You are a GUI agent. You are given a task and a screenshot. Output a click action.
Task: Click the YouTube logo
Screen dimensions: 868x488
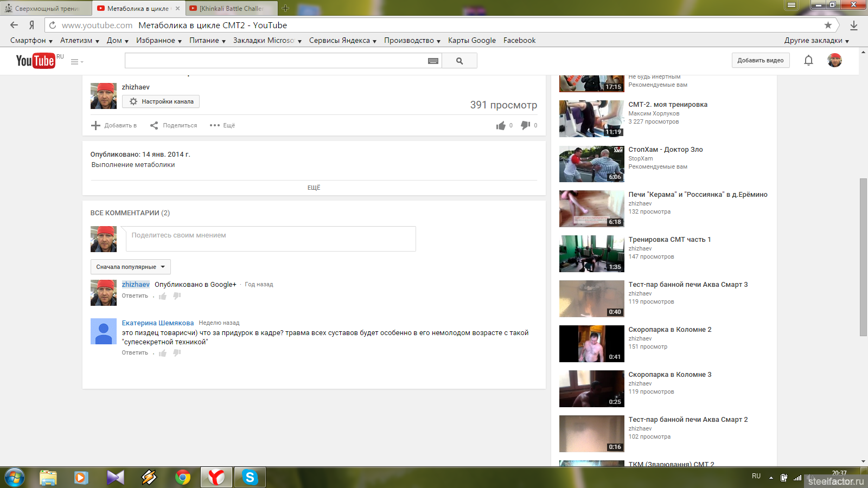point(36,61)
